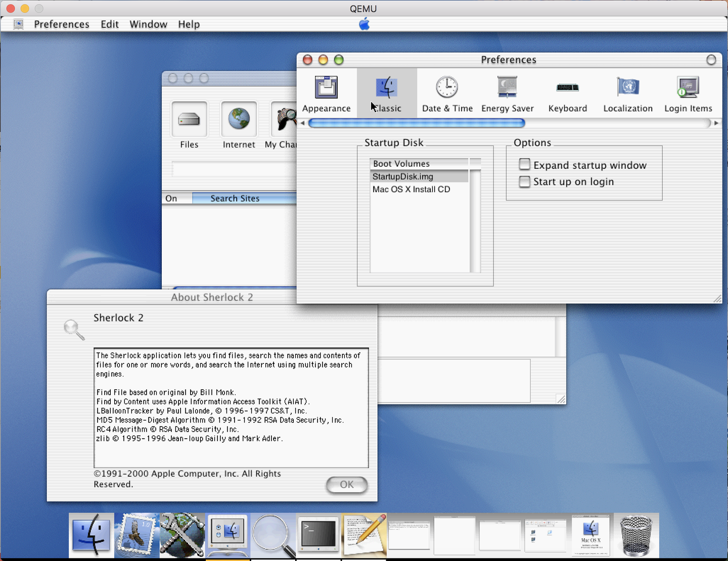Enable Expand startup window
Screen dimensions: 728x561
click(x=524, y=164)
